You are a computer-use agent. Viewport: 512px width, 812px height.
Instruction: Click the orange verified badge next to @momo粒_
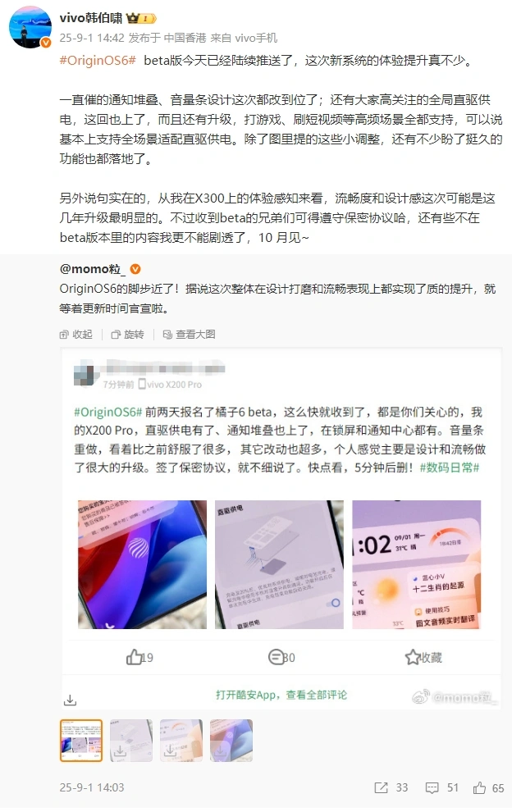pos(135,269)
